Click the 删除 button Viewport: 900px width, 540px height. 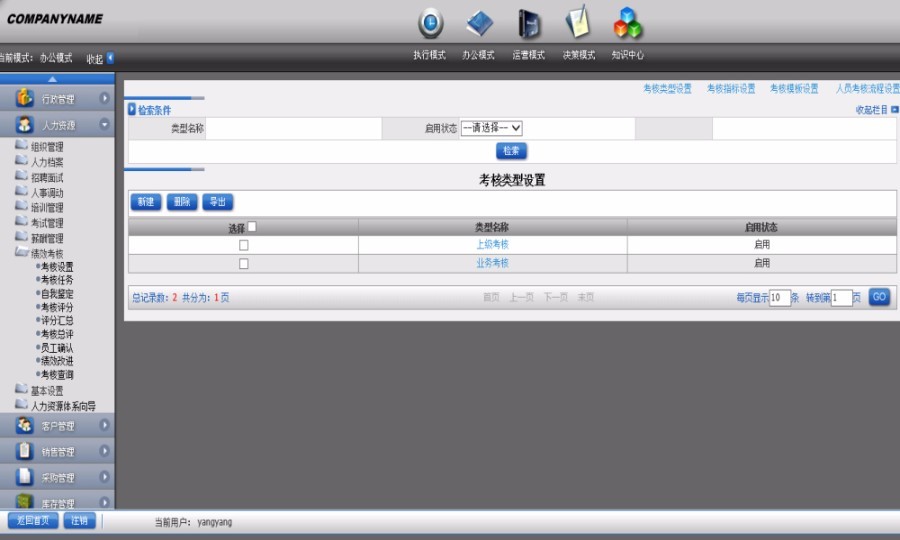[182, 201]
